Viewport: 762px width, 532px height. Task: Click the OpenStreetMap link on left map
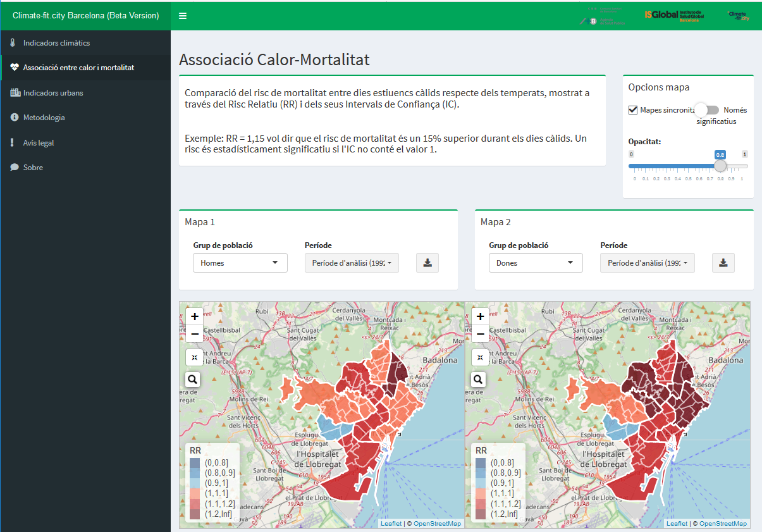pyautogui.click(x=437, y=524)
